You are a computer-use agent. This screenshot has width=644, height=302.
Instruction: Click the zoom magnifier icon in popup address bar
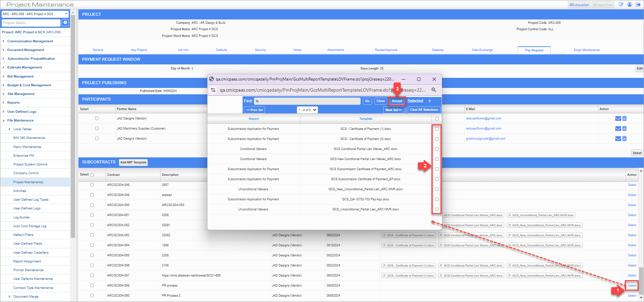(434, 90)
